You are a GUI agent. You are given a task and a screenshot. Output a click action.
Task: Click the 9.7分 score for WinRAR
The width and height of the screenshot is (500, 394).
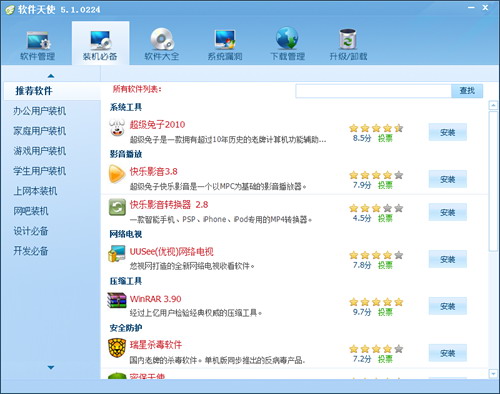[362, 312]
